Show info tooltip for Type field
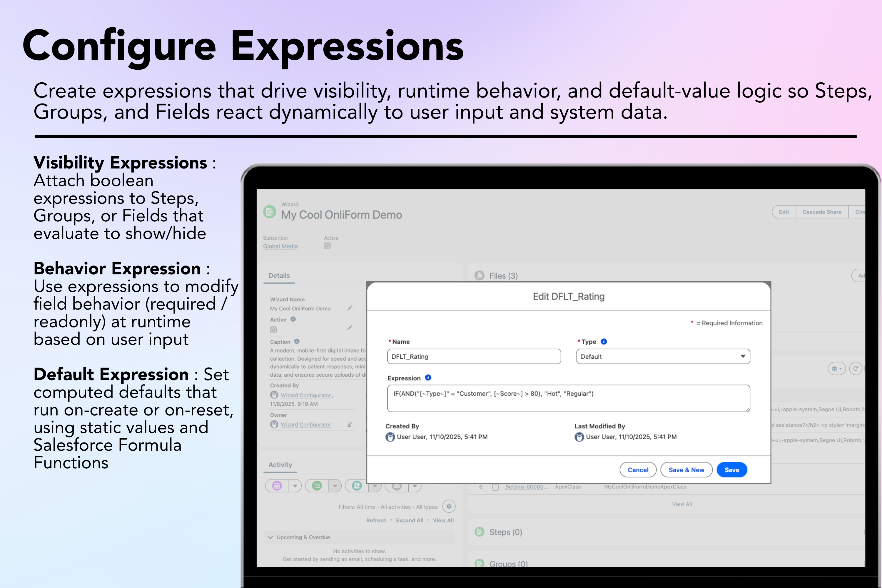Viewport: 882px width, 588px height. coord(604,341)
